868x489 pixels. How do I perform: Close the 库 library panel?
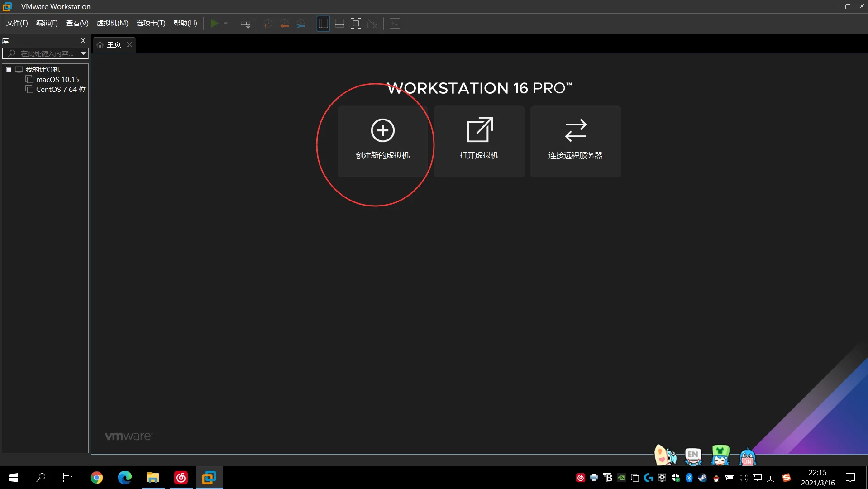83,41
